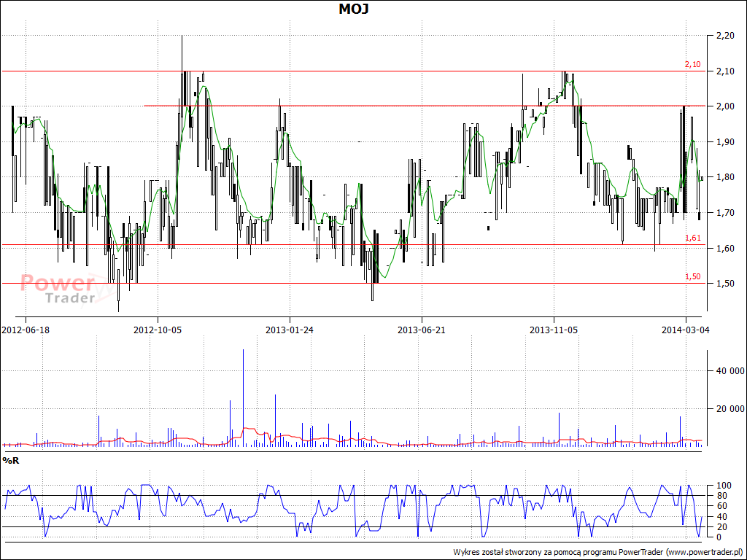
Task: Click the tallest volume spike bar
Action: click(244, 397)
